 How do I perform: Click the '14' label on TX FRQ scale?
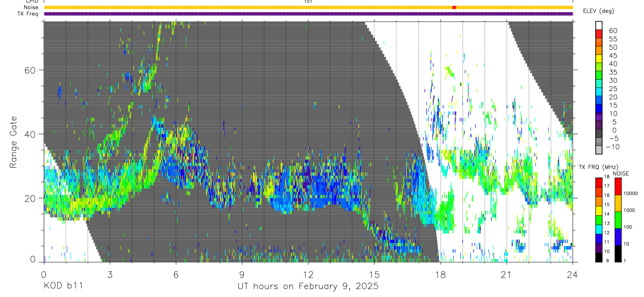[x=607, y=214]
